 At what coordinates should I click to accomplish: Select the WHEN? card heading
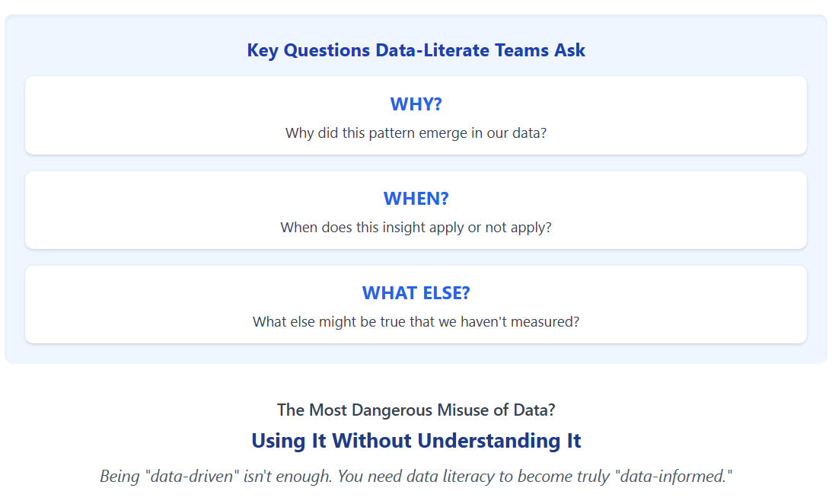416,199
